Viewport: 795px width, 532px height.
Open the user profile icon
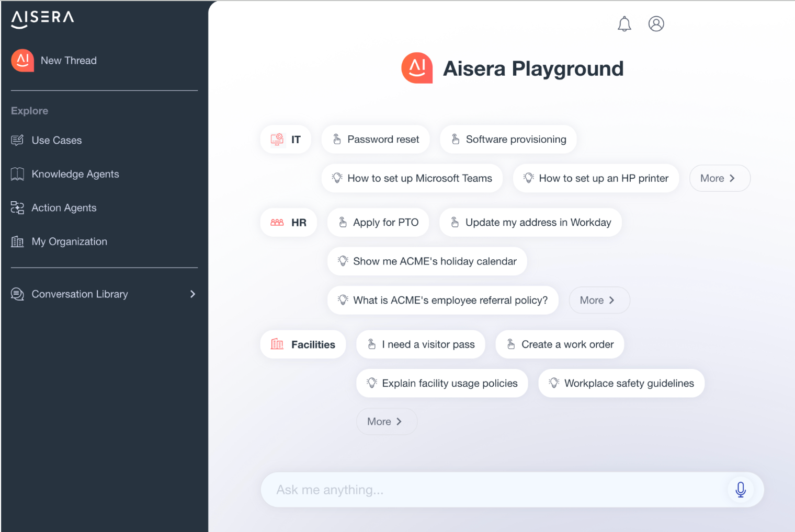[x=656, y=24]
